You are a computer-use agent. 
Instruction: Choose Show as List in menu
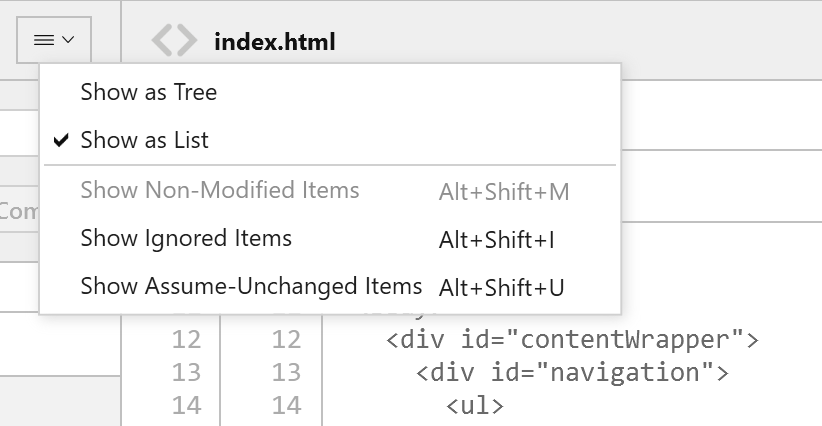point(144,140)
